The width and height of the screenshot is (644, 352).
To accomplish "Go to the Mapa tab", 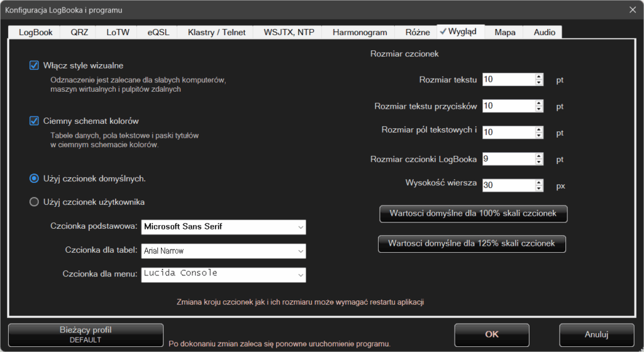I will click(504, 32).
